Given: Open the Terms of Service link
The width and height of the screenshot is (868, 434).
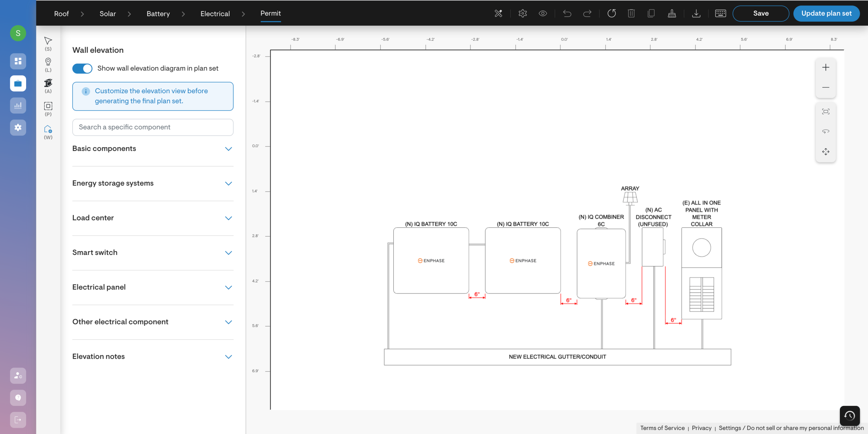Looking at the screenshot, I should (662, 428).
